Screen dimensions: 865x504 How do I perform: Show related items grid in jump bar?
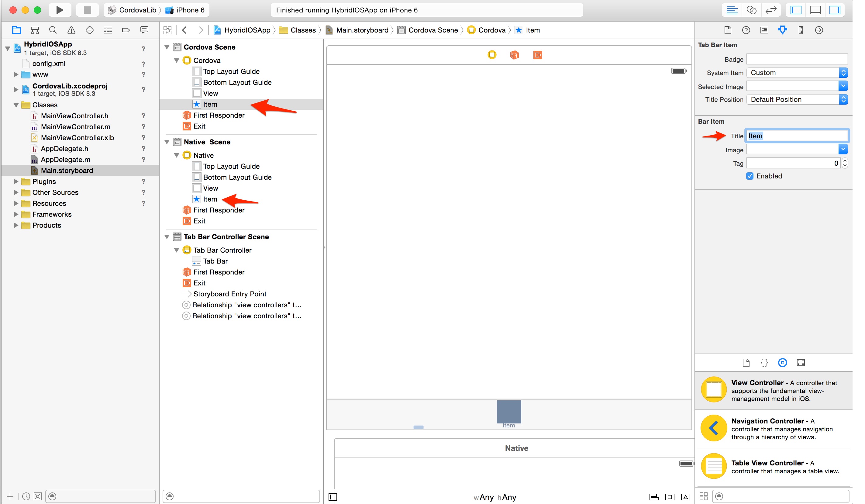pos(167,30)
